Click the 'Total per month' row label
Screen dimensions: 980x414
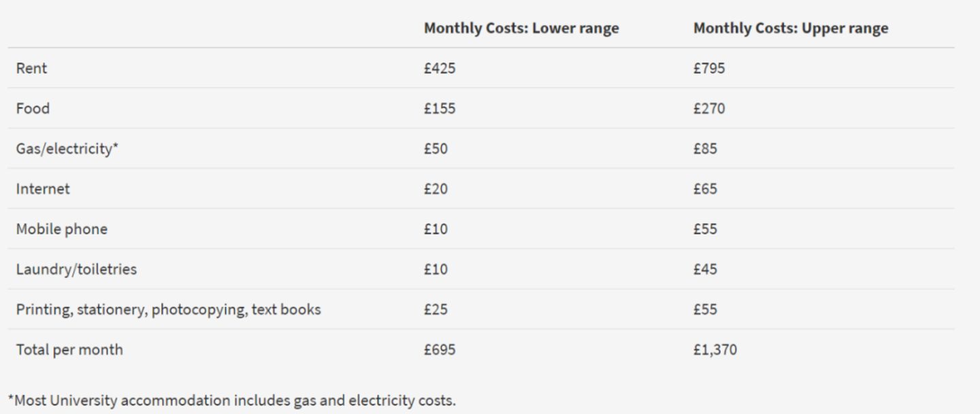69,349
